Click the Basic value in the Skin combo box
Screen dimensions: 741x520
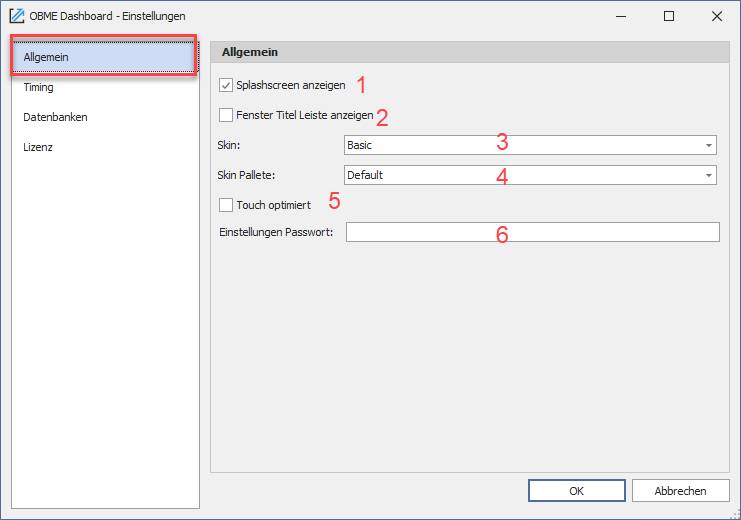[x=359, y=145]
